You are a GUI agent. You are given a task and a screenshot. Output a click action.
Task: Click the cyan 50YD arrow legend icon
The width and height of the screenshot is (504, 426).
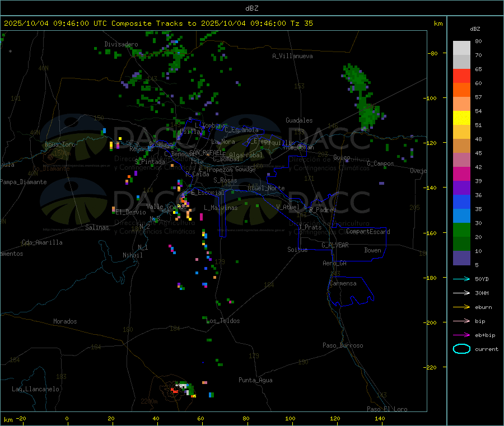[461, 279]
